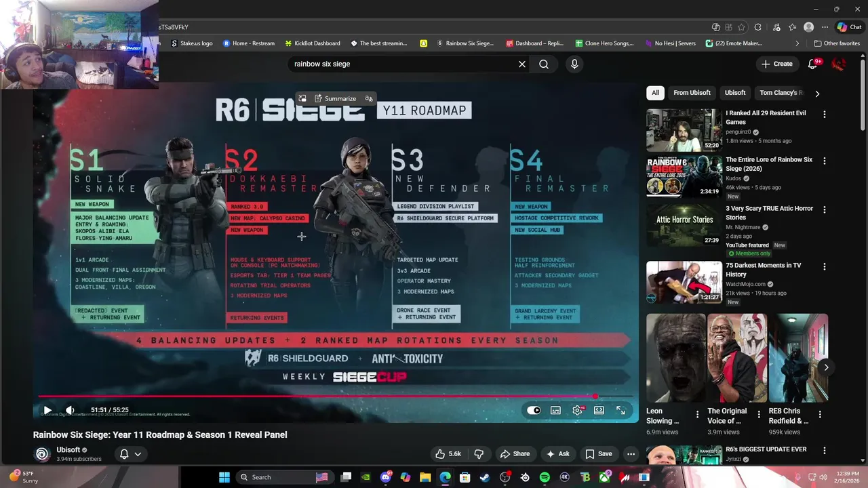Show more filter chips with right arrow
Image resolution: width=868 pixels, height=488 pixels.
(817, 94)
